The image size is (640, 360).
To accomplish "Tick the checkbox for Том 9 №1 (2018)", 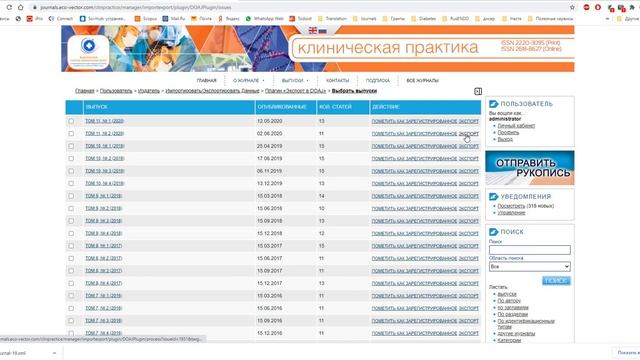I will 71,196.
